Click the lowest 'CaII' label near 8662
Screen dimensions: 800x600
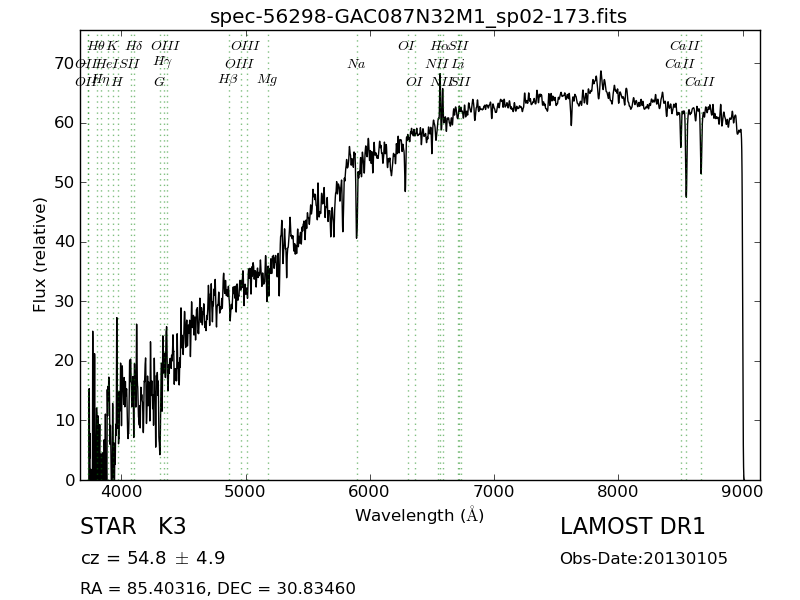699,82
